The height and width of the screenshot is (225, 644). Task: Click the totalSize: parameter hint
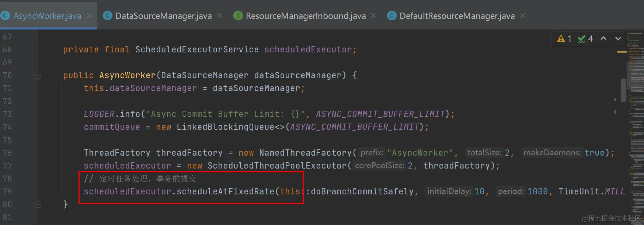pyautogui.click(x=484, y=153)
